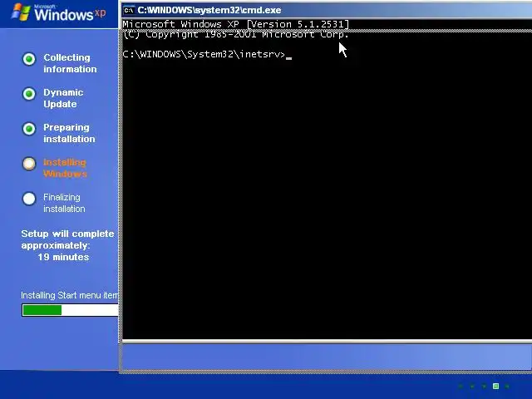This screenshot has width=532, height=399.
Task: Click the Copyright 1985-2001 Microsoft Corp. line
Action: [x=236, y=34]
